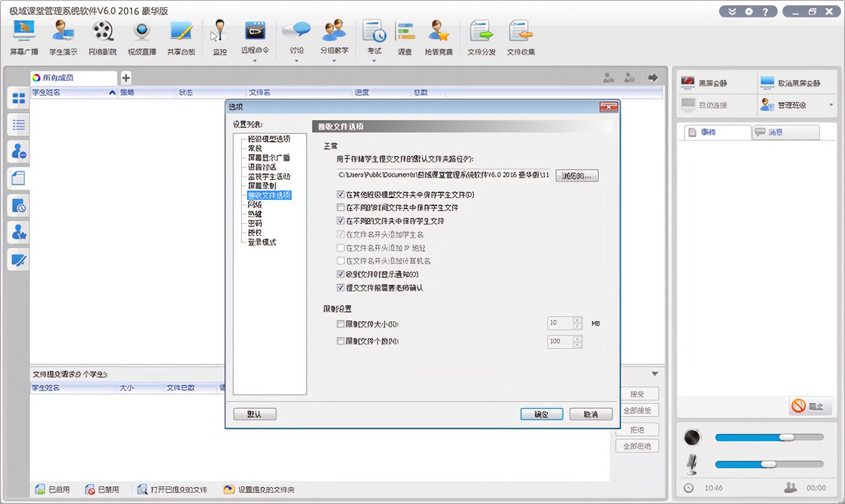The width and height of the screenshot is (845, 504).
Task: Enable the second unchecked folder checkbox
Action: pos(341,208)
